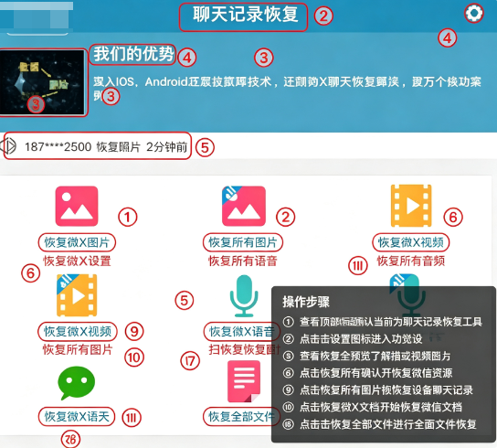Click the 我们的优势 heading

tap(132, 55)
